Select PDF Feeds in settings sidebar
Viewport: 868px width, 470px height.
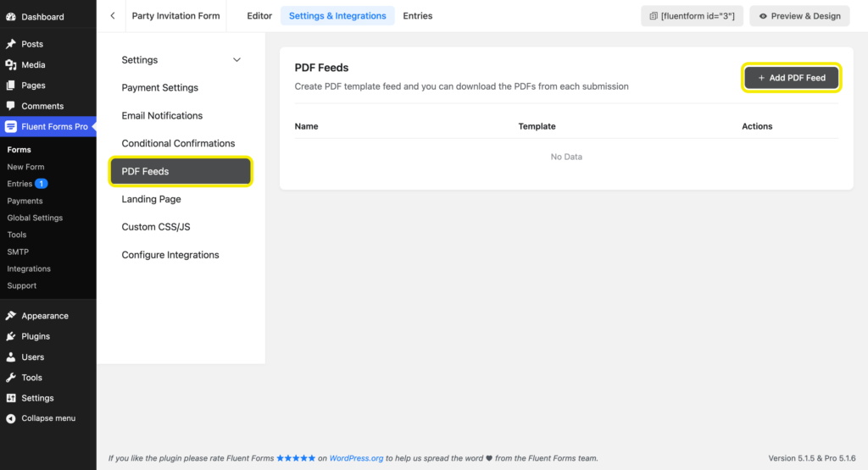pos(181,171)
